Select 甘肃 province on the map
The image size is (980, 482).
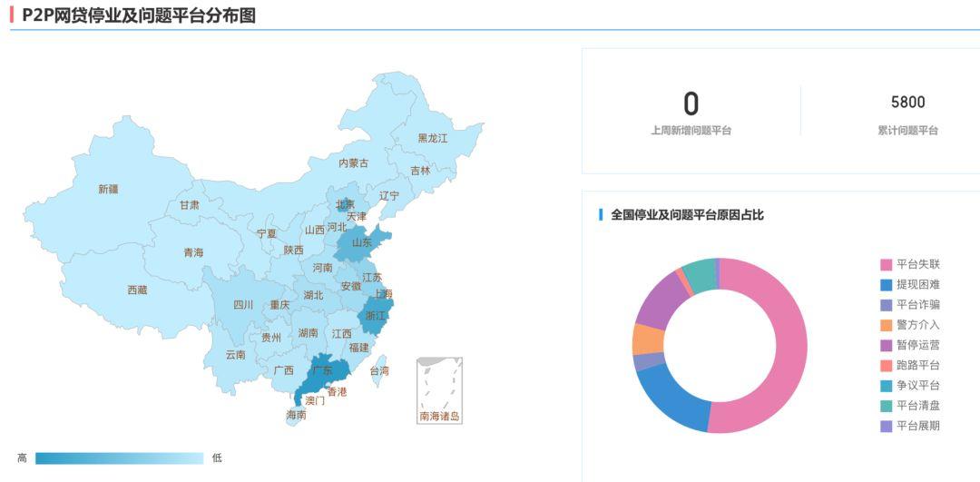point(190,204)
